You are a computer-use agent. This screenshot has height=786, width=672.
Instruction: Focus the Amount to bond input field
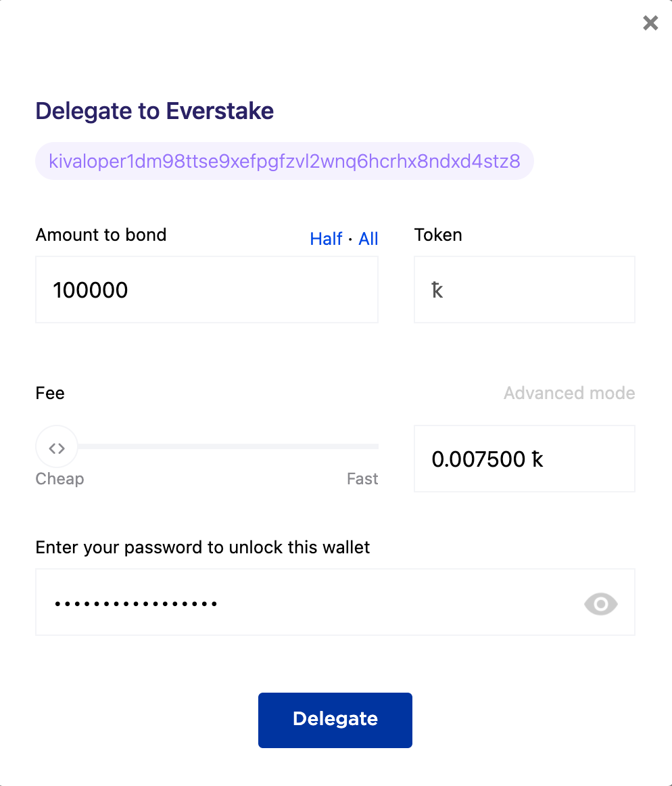(207, 290)
